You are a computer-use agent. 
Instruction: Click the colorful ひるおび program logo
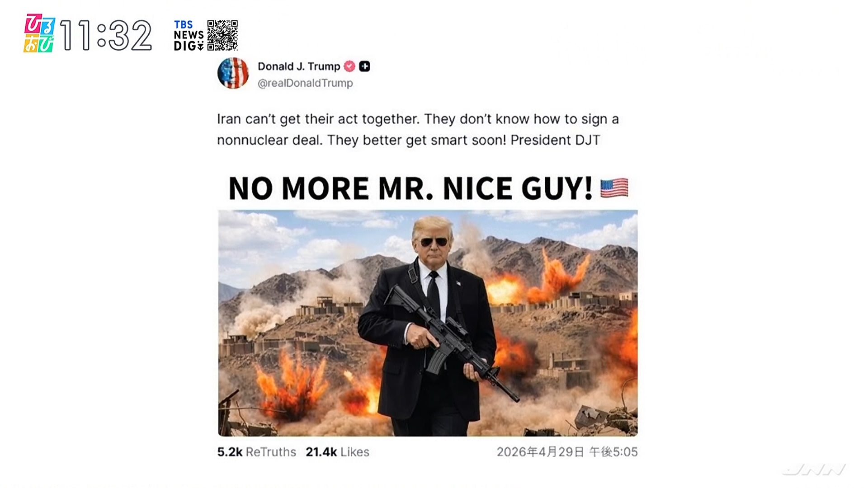(x=39, y=33)
